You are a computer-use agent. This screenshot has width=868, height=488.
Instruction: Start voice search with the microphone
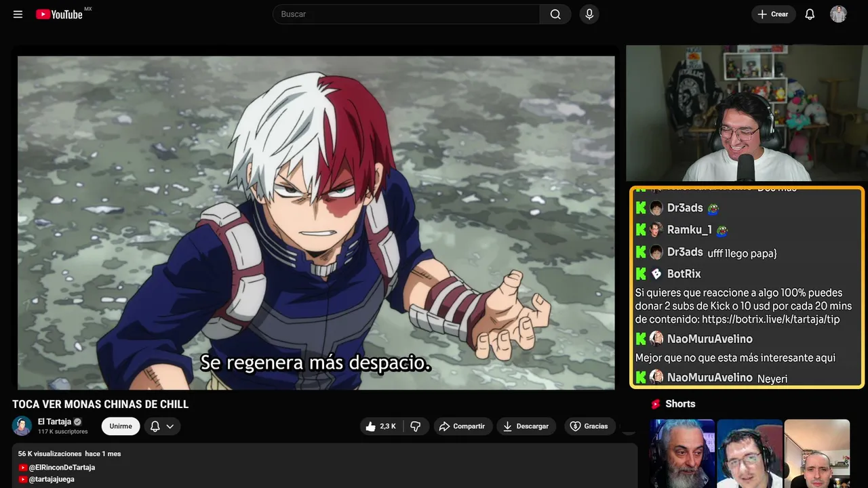[x=589, y=14]
